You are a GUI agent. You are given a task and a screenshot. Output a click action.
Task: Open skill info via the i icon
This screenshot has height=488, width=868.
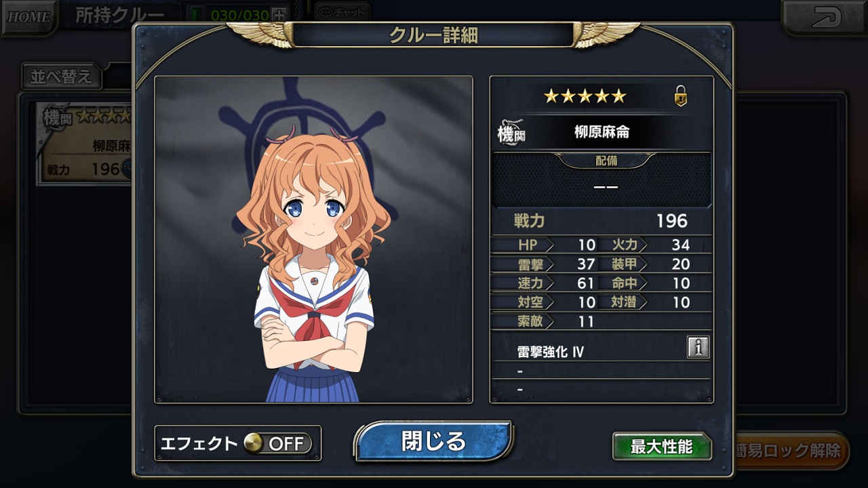pos(698,347)
